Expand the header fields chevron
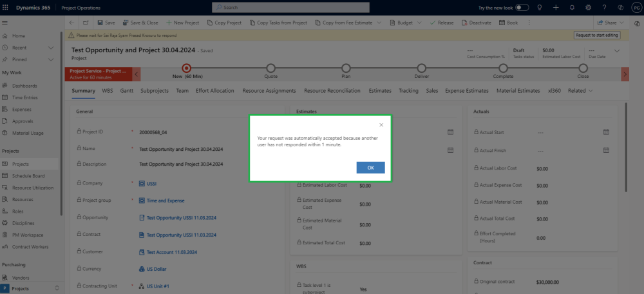644x294 pixels. [617, 50]
